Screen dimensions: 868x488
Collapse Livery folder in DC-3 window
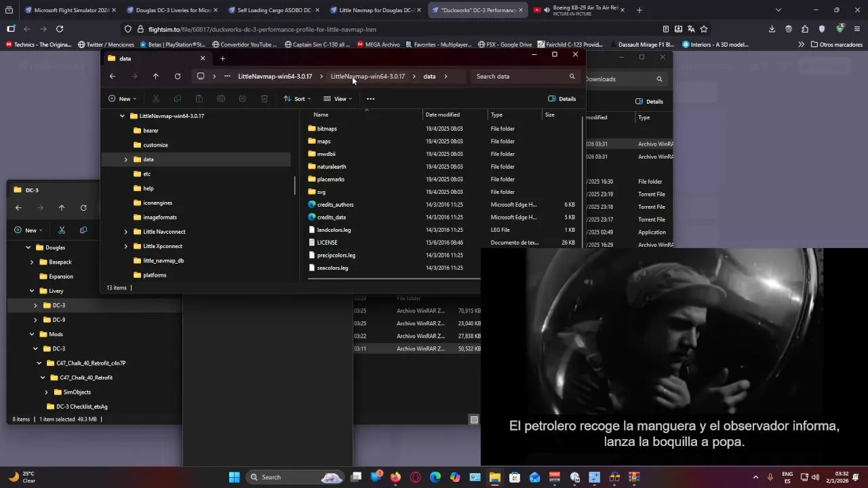(31, 291)
